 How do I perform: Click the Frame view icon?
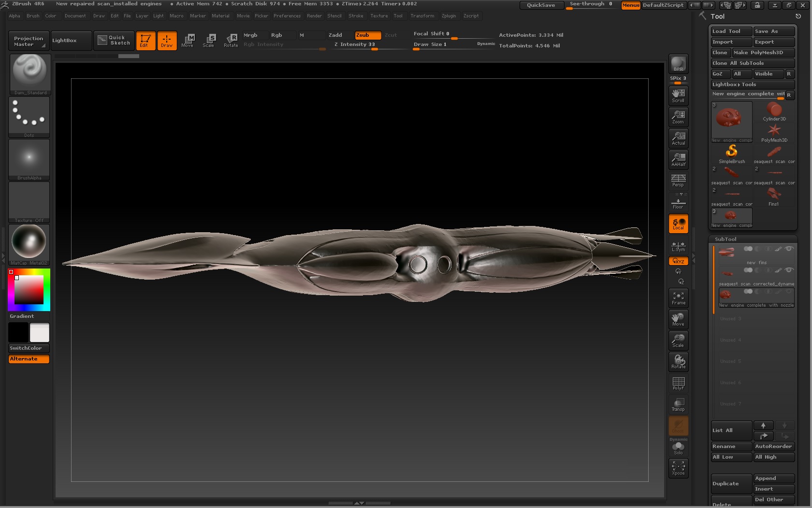click(678, 298)
